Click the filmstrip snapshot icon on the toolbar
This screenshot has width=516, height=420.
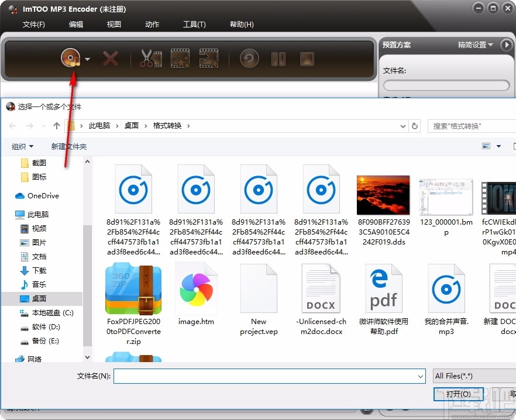pyautogui.click(x=180, y=58)
